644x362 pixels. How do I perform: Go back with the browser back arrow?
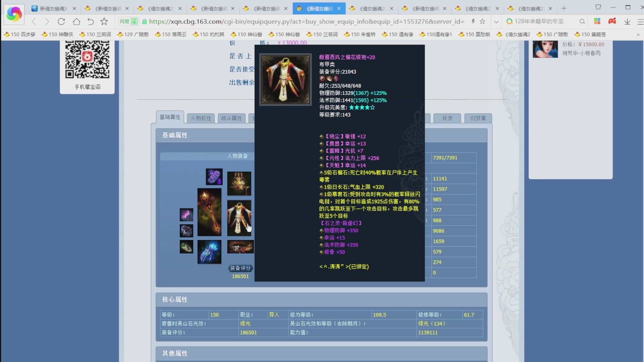pyautogui.click(x=34, y=21)
